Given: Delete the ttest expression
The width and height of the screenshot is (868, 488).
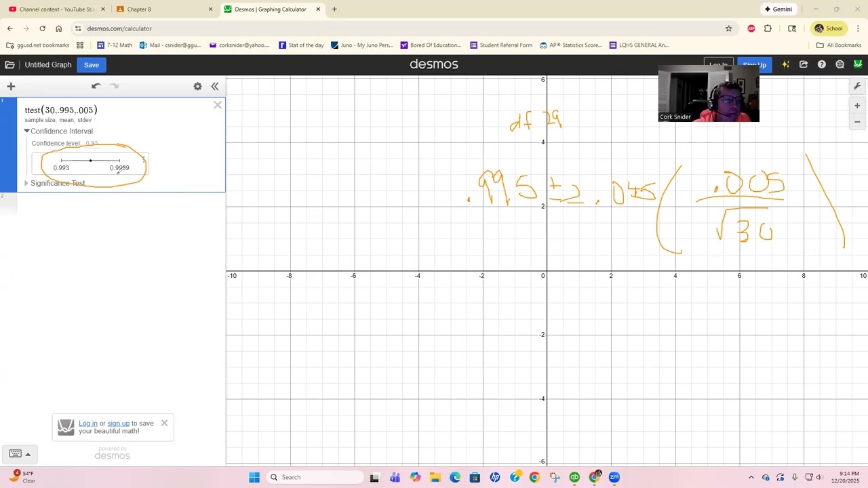Looking at the screenshot, I should click(x=218, y=105).
